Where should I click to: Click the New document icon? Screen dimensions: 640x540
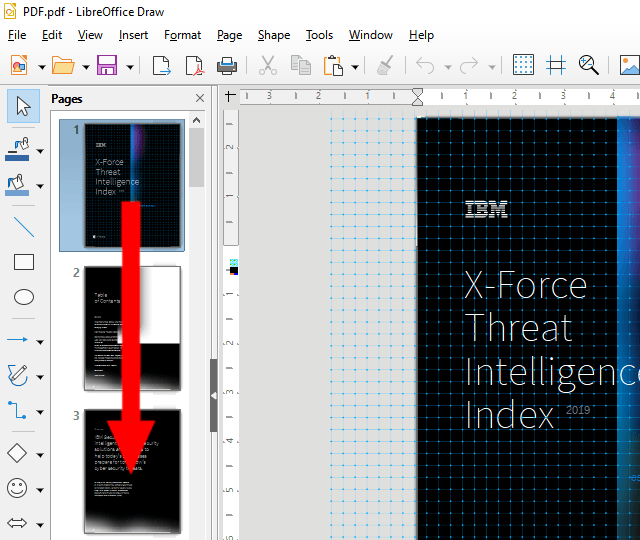(19, 65)
